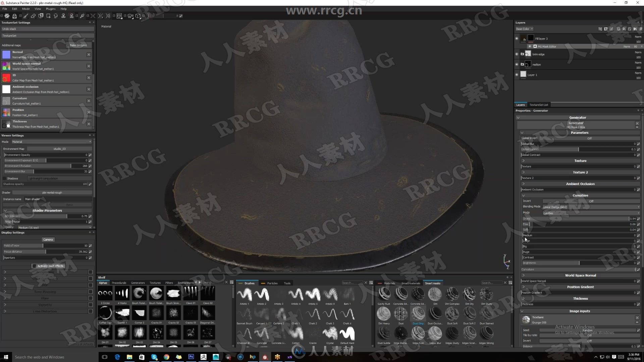Image resolution: width=644 pixels, height=362 pixels.
Task: Open the Plugins menu
Action: [51, 9]
